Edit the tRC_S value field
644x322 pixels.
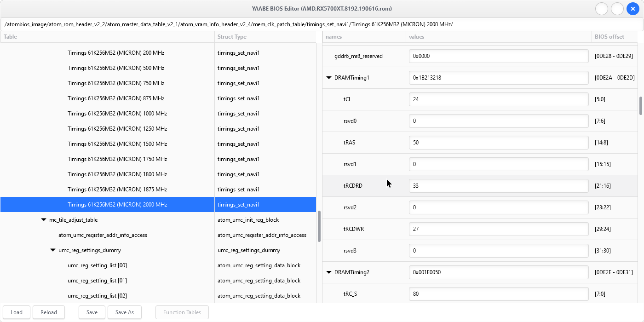click(499, 294)
